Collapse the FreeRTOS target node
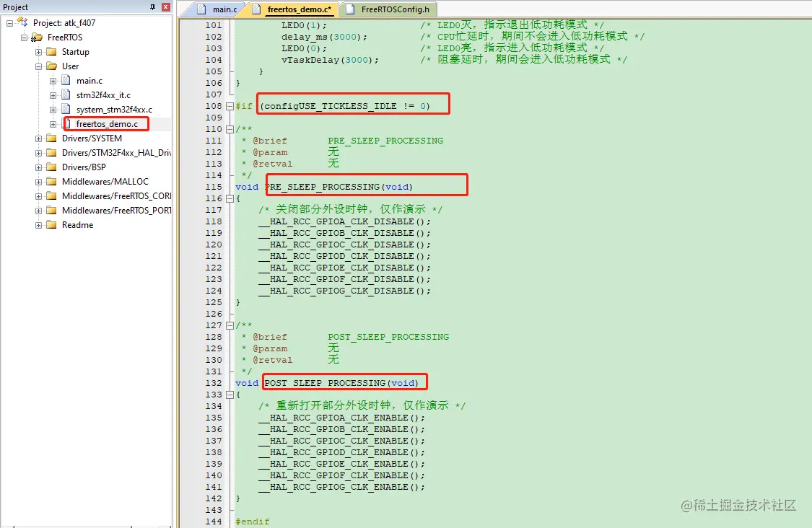This screenshot has height=528, width=812. pos(25,38)
